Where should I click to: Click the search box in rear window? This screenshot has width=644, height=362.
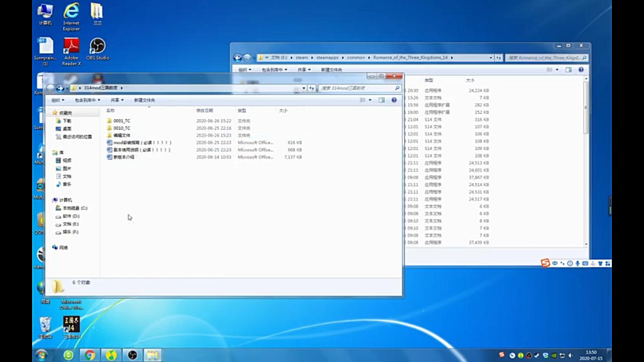pos(546,58)
